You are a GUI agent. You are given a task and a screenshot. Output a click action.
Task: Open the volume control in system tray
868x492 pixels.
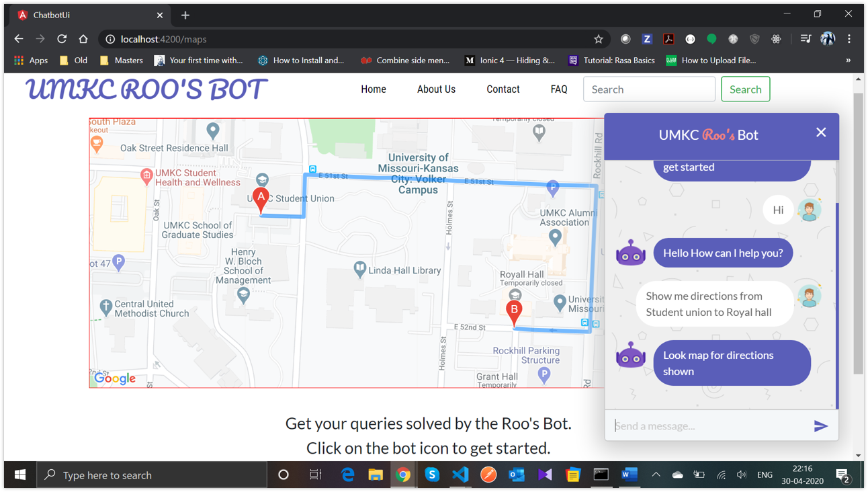tap(742, 475)
